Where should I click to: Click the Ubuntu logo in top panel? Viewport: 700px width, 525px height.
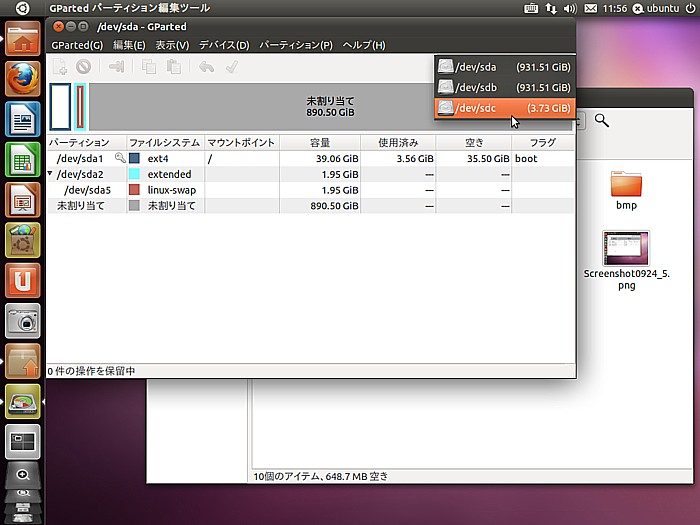click(23, 8)
